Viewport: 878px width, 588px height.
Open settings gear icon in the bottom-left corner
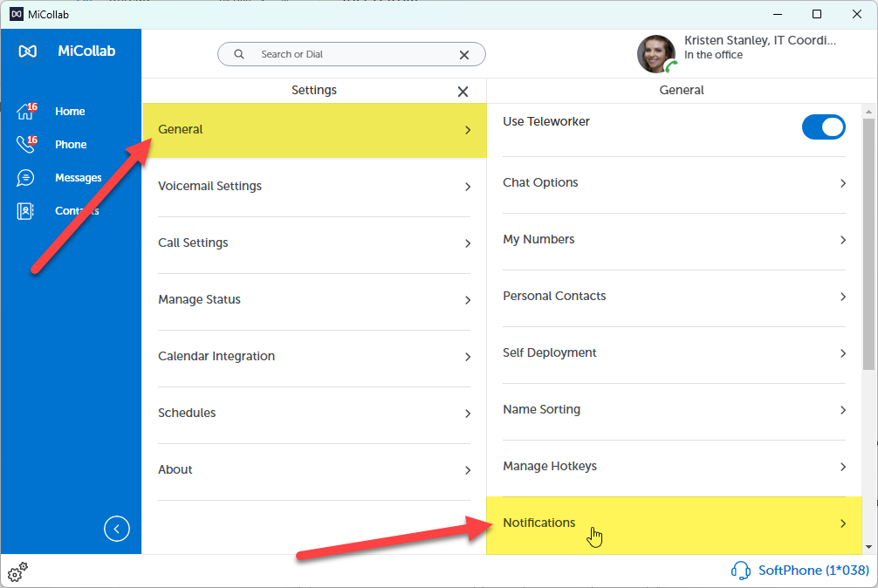click(17, 571)
